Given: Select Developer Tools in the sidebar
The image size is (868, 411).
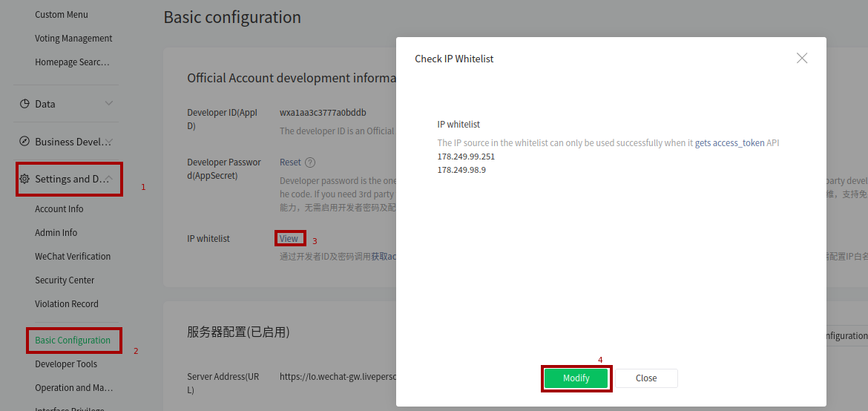Looking at the screenshot, I should coord(66,364).
